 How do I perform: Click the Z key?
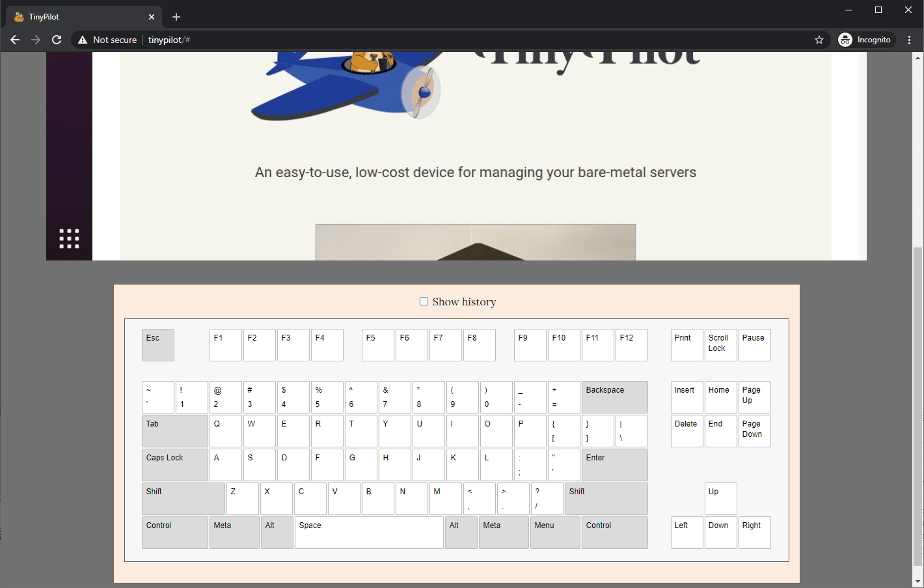243,499
